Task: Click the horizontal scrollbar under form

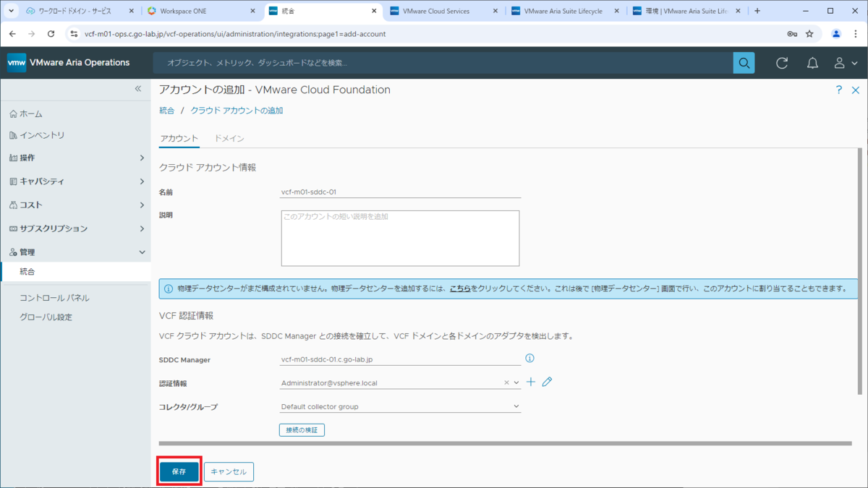Action: pyautogui.click(x=505, y=442)
